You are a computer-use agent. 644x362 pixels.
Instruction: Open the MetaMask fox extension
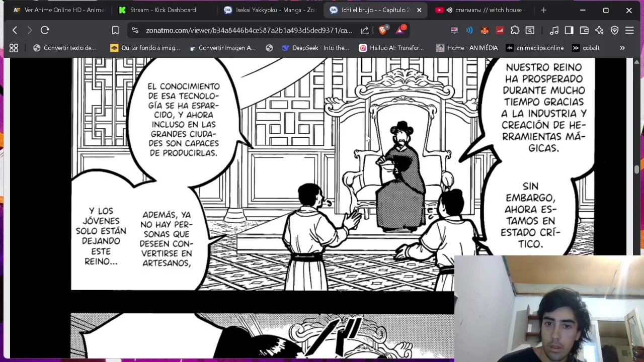[x=485, y=30]
